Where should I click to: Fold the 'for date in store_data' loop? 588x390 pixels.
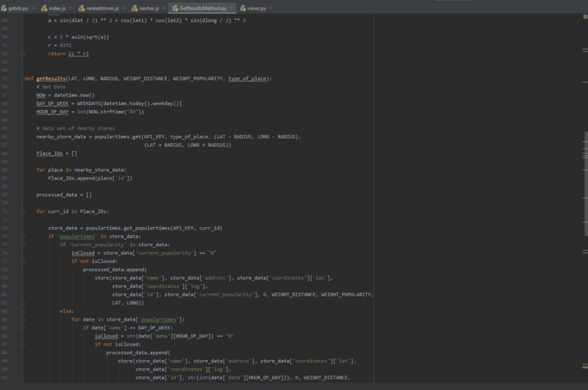tap(23, 319)
